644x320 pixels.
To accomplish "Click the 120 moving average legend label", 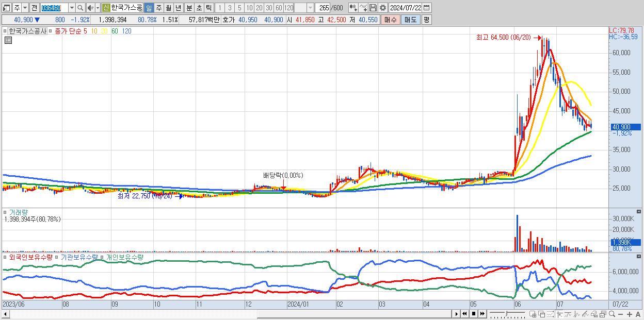I will click(126, 31).
